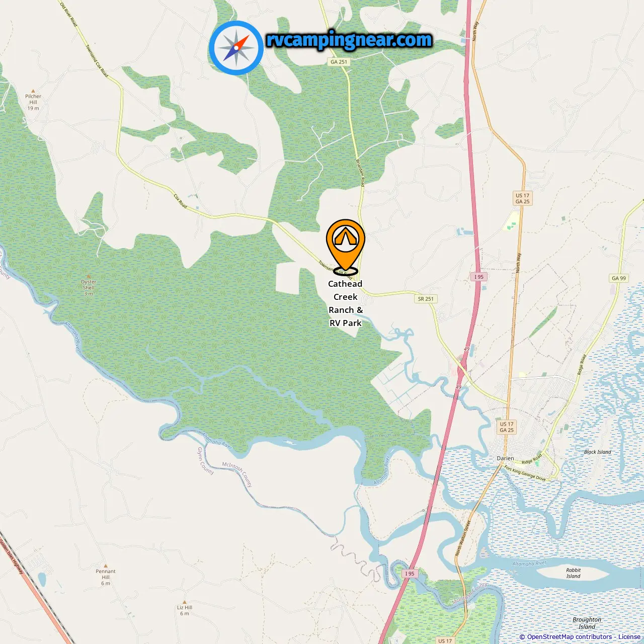Screen dimensions: 644x644
Task: Click the I 95 shield near Darien exit
Action: pos(478,277)
